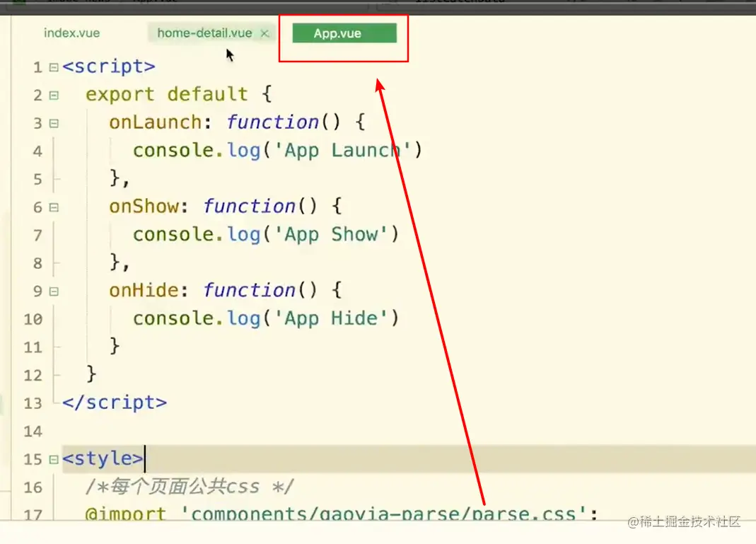Click the 'App Hide' string literal
This screenshot has width=756, height=544.
tap(331, 318)
